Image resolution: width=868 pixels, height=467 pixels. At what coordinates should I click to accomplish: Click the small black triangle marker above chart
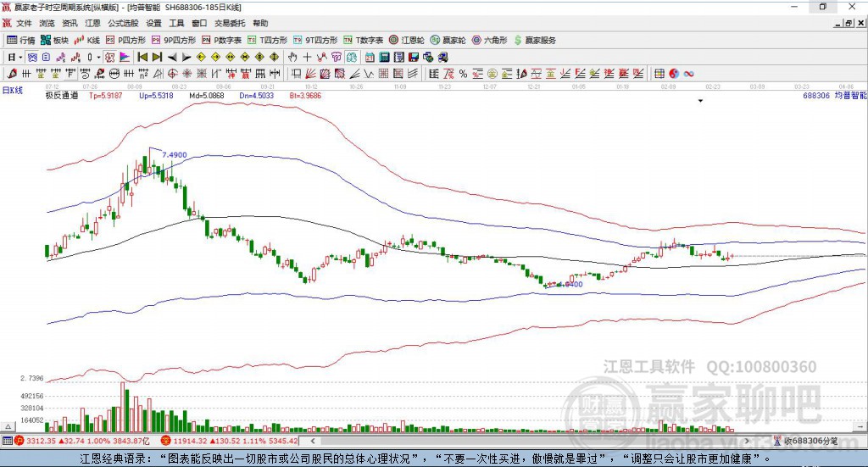tap(700, 101)
